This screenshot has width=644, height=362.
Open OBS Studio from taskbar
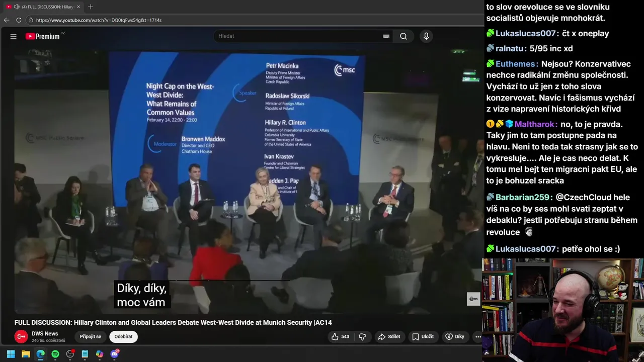click(x=70, y=354)
